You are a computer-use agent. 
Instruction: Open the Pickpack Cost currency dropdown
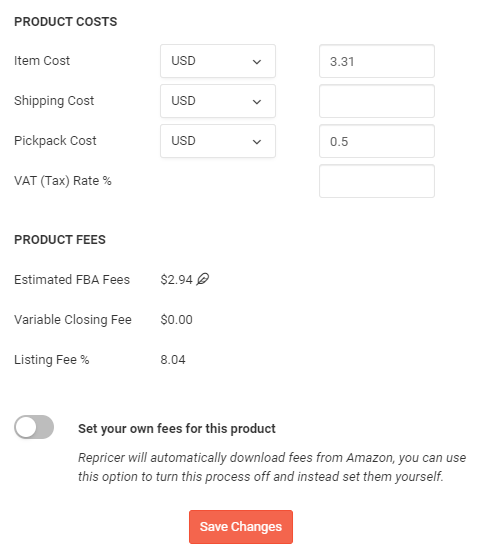click(x=218, y=141)
